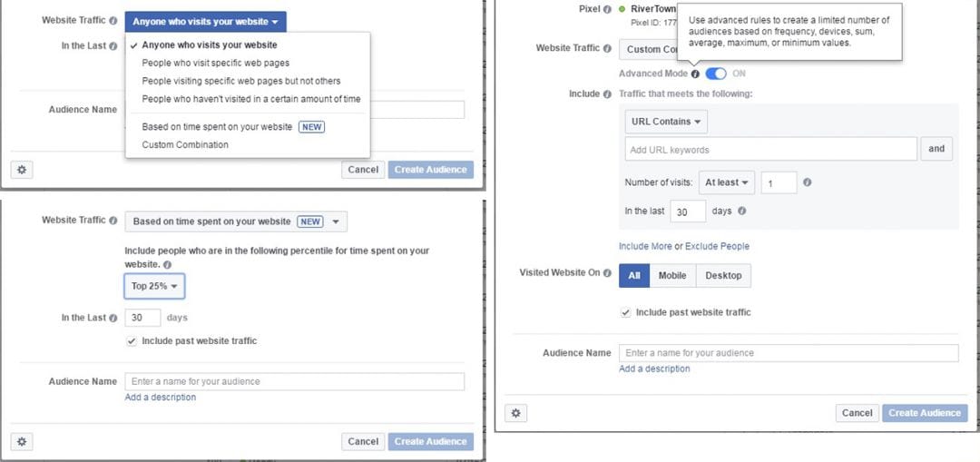Viewport: 980px width, 462px height.
Task: Select Mobile device tab
Action: tap(672, 276)
